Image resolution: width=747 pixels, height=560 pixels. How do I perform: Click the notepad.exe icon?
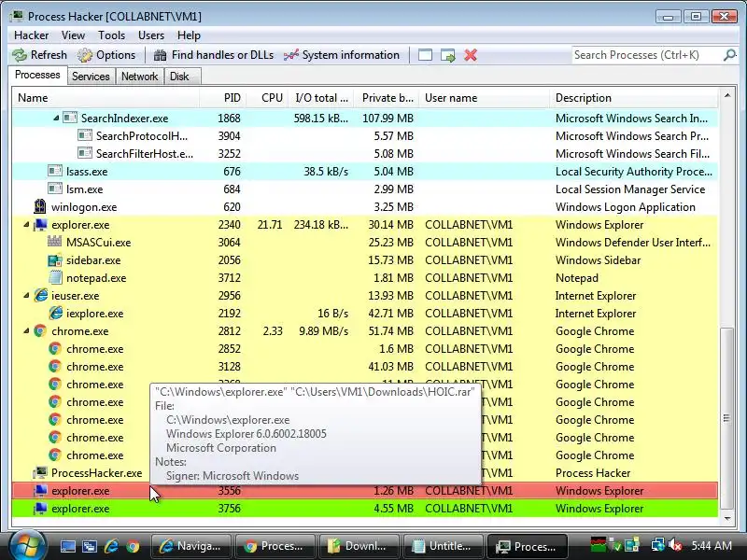55,277
